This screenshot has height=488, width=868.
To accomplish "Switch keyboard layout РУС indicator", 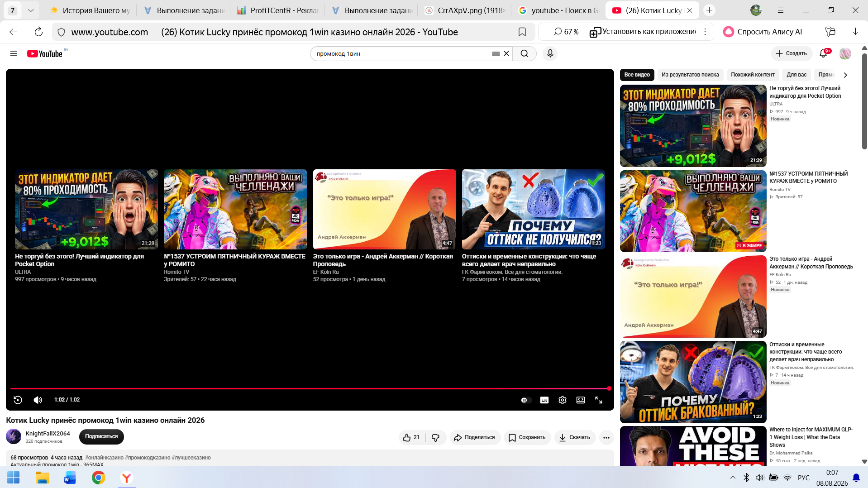I will pyautogui.click(x=804, y=478).
